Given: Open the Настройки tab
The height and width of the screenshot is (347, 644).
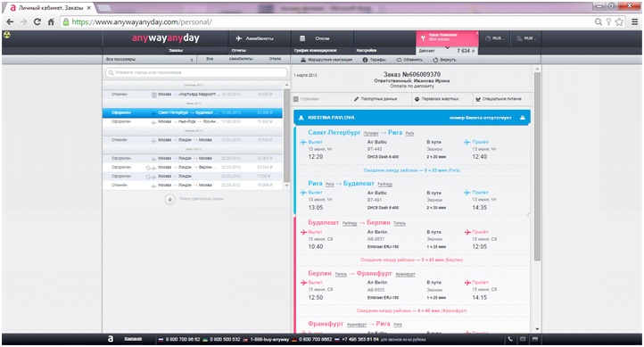Looking at the screenshot, I should pos(367,50).
